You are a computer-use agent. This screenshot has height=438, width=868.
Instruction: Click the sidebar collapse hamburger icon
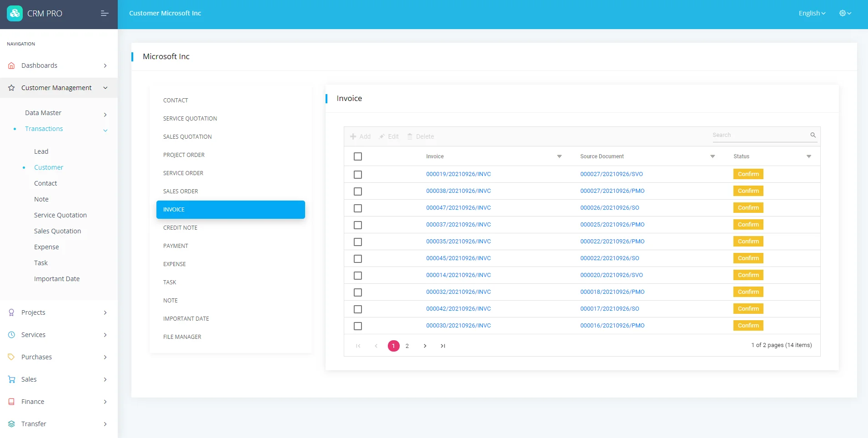tap(104, 13)
